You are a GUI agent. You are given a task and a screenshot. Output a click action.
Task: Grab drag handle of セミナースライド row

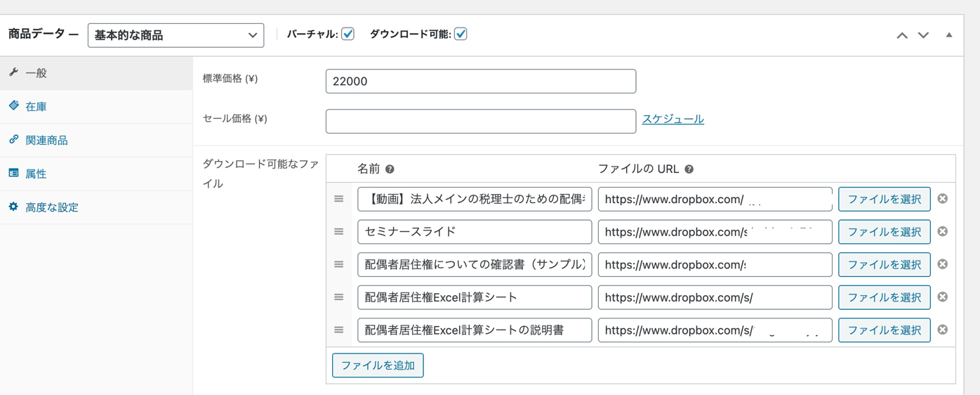(x=339, y=232)
